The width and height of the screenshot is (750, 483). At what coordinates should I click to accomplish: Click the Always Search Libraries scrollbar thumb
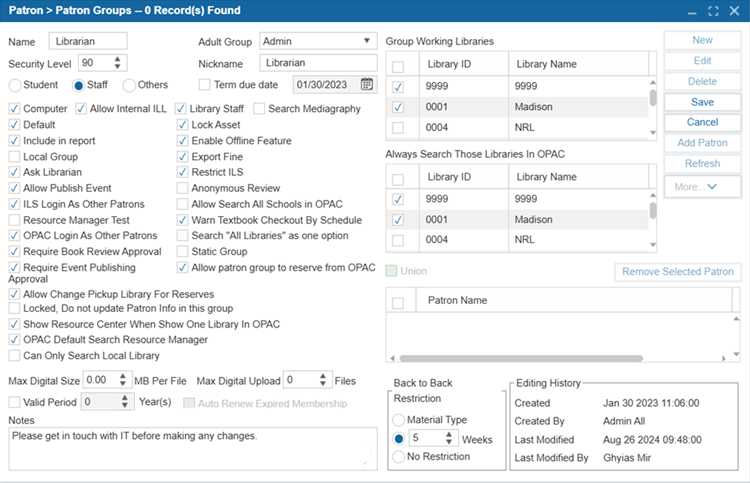click(x=653, y=210)
